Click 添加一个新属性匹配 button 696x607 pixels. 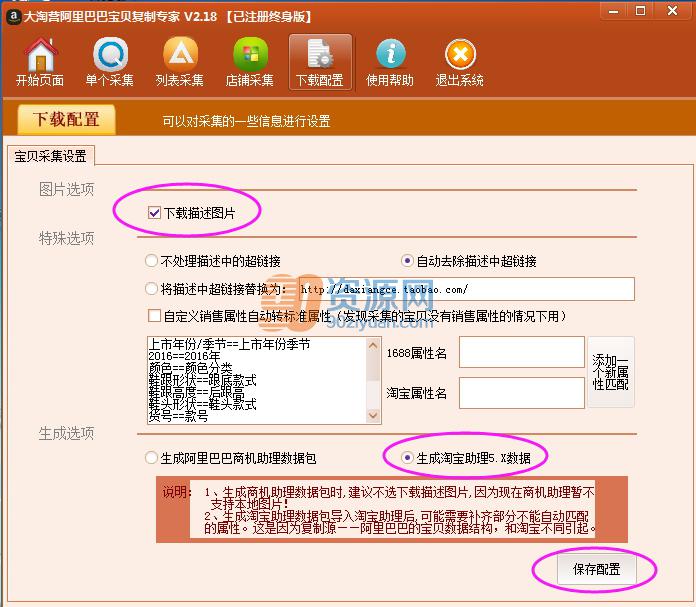pyautogui.click(x=611, y=372)
